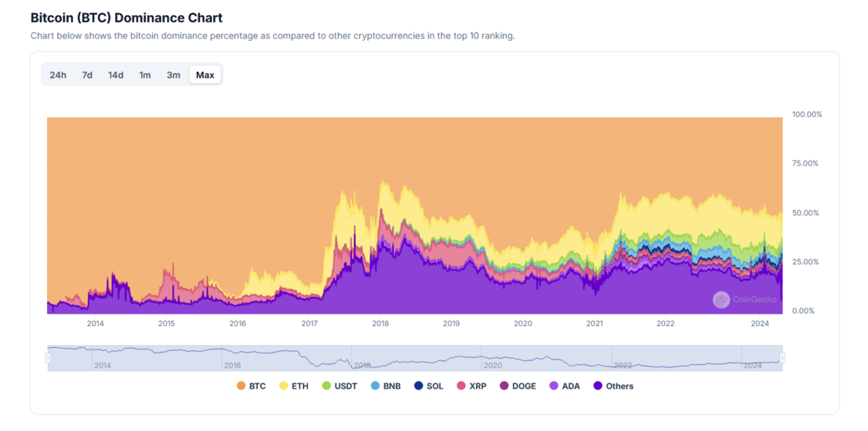
Task: Show the 1m time range
Action: click(145, 75)
